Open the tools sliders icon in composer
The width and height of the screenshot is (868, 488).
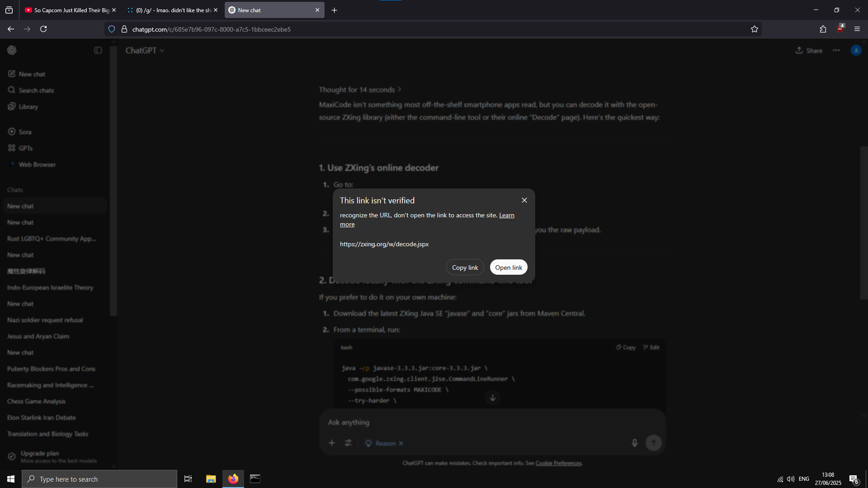click(x=348, y=443)
